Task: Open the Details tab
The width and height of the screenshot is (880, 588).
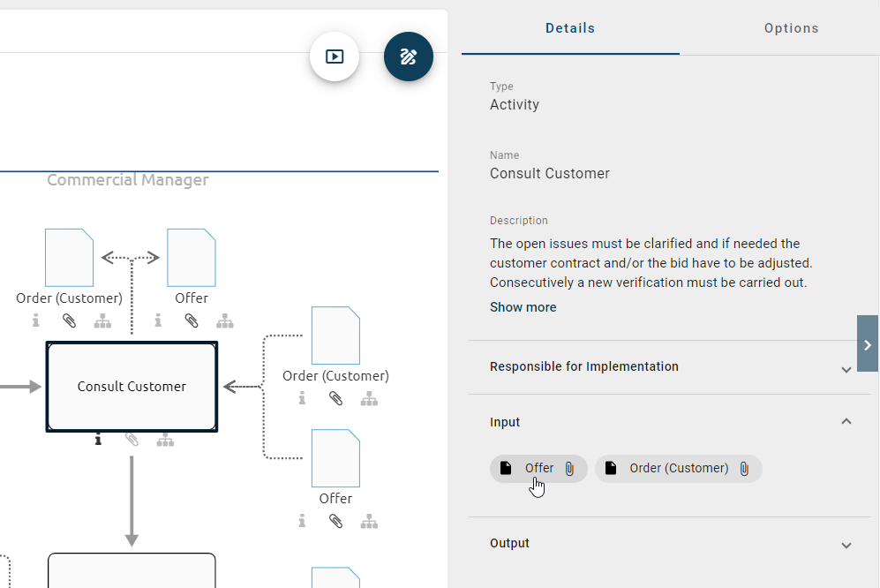Action: (x=569, y=27)
